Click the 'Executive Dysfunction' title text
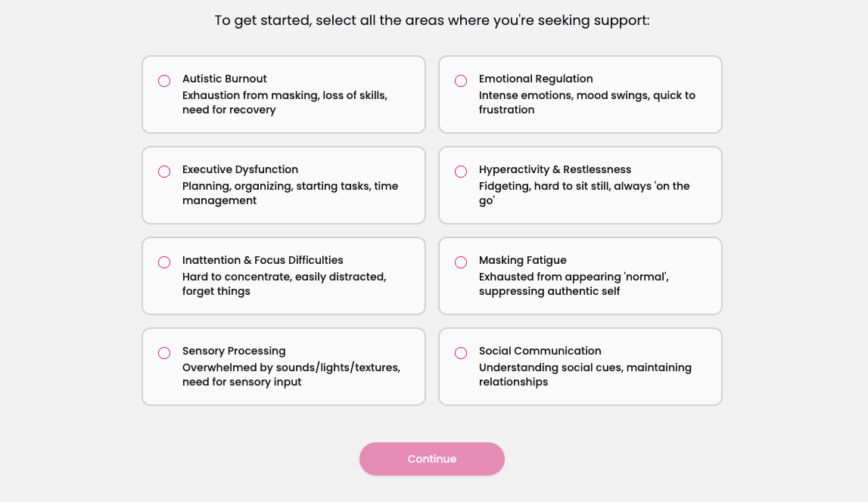Viewport: 868px width, 502px height. click(x=240, y=169)
